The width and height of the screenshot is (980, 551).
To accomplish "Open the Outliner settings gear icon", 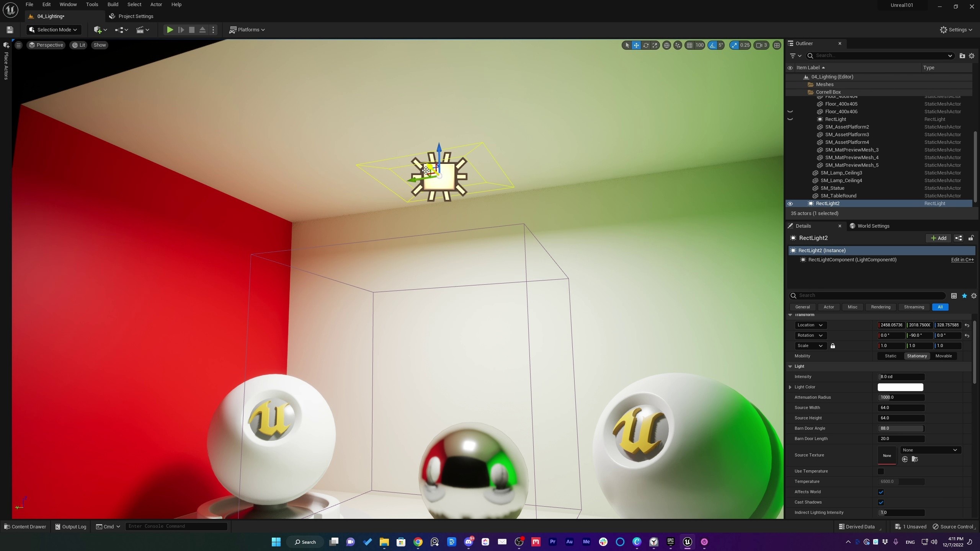I will pyautogui.click(x=972, y=56).
